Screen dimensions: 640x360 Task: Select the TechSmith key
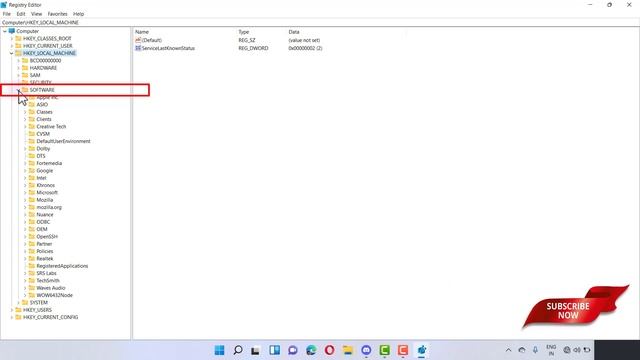[48, 280]
